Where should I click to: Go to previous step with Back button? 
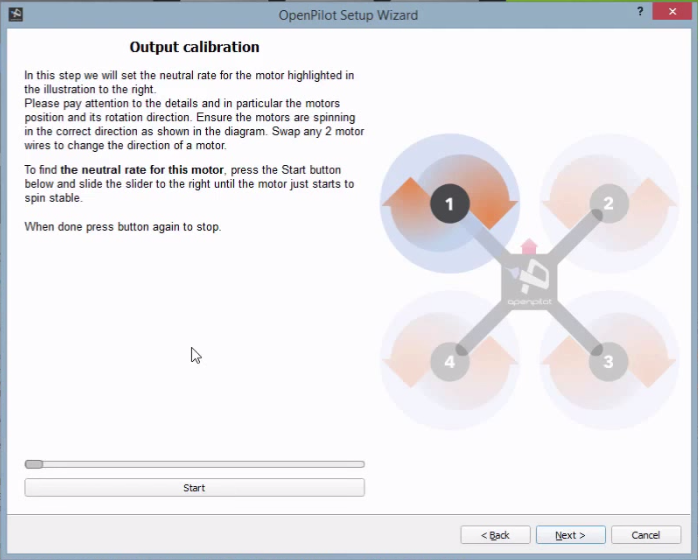(495, 535)
